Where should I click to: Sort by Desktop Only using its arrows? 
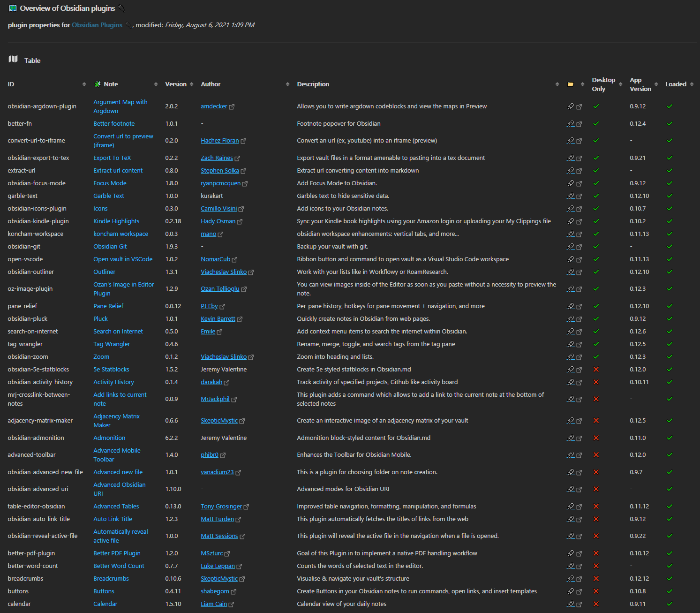[620, 84]
